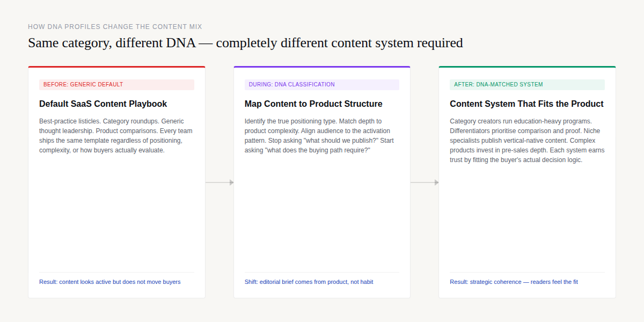Click the 'DURING: DNA CLASSIFICATION' purple tag
The image size is (644, 322).
(322, 85)
